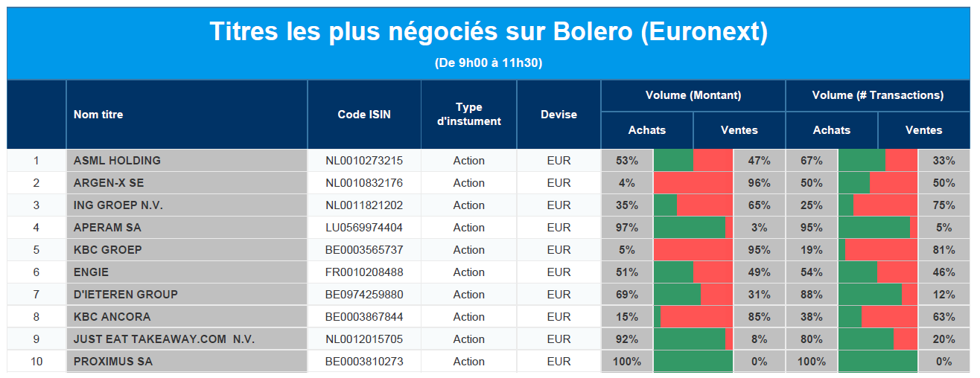
Task: Click the 97% purchases value for APERAM
Action: 627,227
